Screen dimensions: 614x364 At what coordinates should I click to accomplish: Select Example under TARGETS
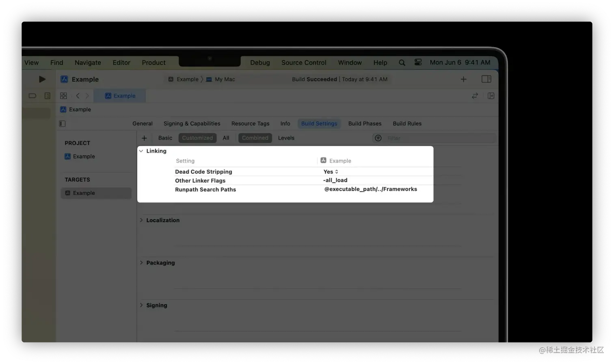point(96,193)
